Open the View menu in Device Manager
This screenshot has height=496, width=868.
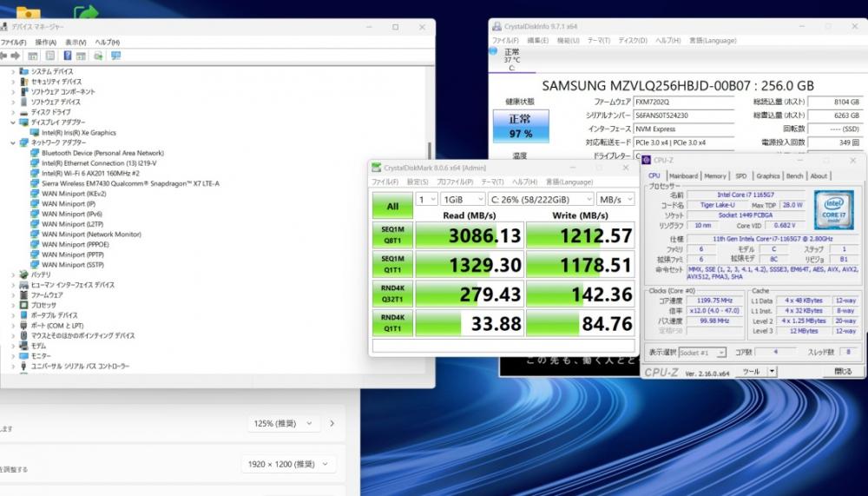pos(76,42)
